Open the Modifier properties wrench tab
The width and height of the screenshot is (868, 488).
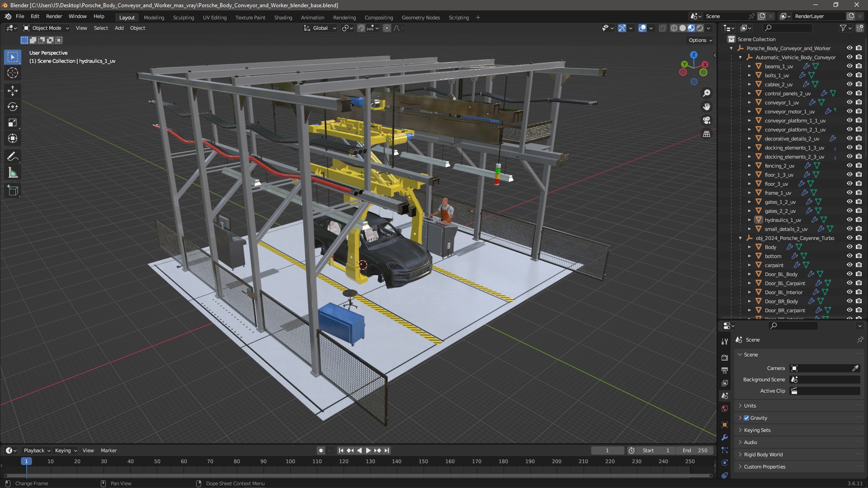coord(725,437)
